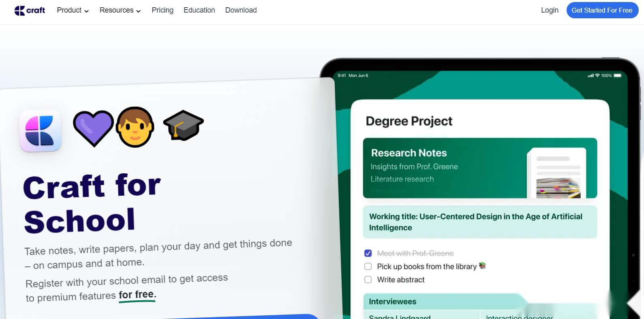The height and width of the screenshot is (319, 644).
Task: Click the Write abstract task text
Action: pos(401,280)
